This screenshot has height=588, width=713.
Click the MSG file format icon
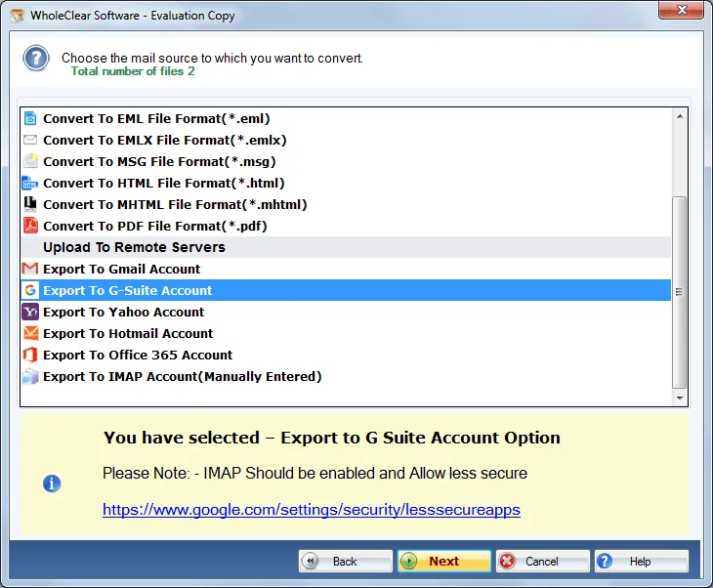(x=30, y=161)
